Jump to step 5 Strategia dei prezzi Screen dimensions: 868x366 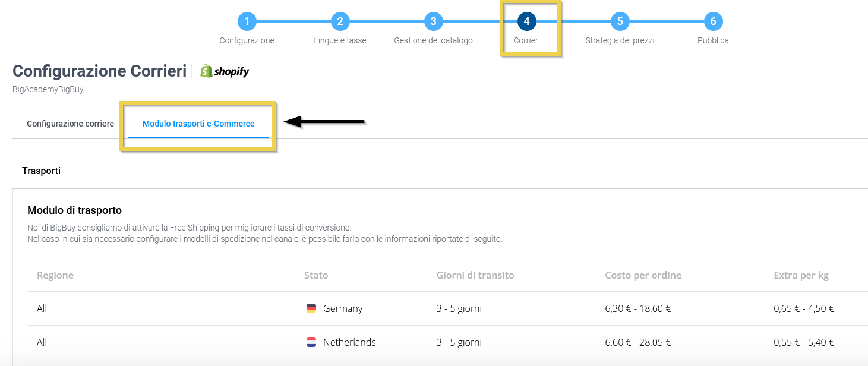[x=620, y=22]
